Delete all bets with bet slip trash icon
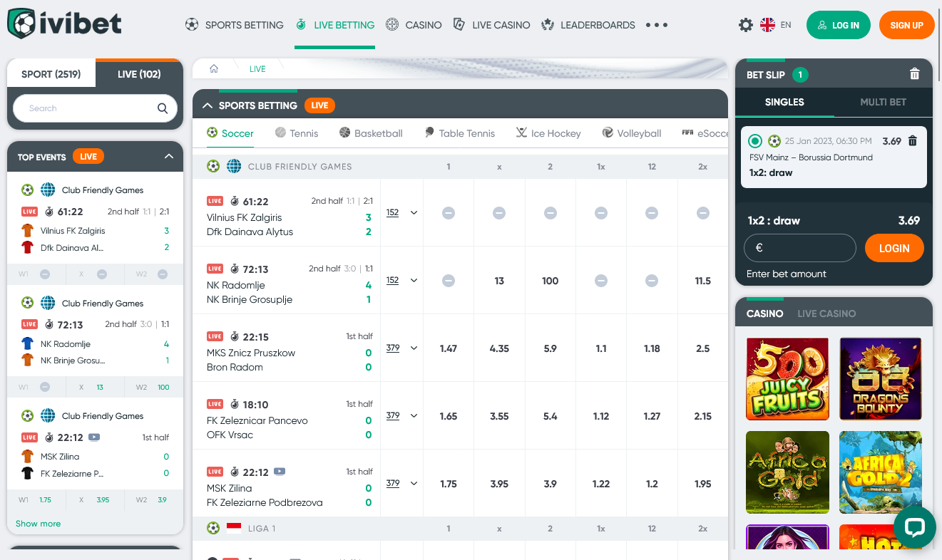Viewport: 942px width, 560px height. click(x=915, y=74)
